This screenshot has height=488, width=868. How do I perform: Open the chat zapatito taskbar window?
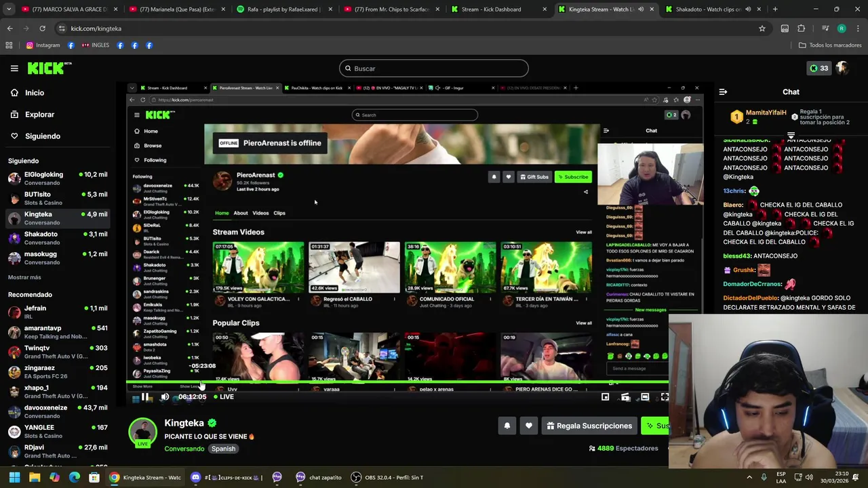pyautogui.click(x=319, y=477)
